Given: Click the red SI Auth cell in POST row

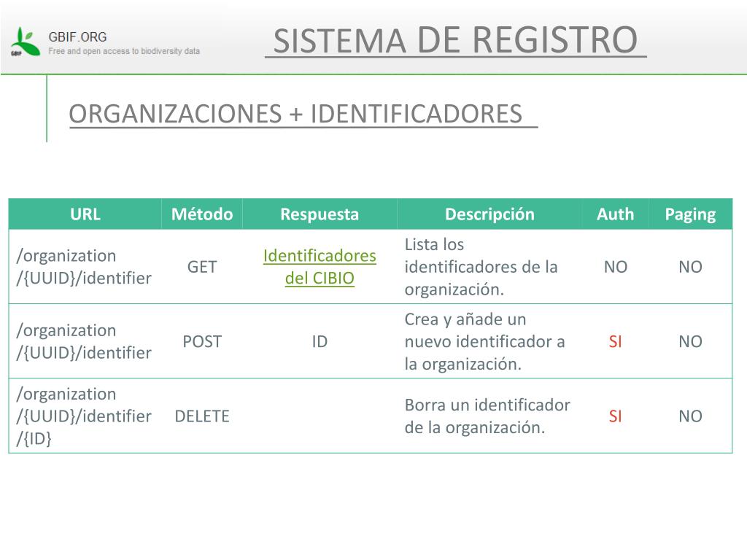Looking at the screenshot, I should click(x=616, y=341).
